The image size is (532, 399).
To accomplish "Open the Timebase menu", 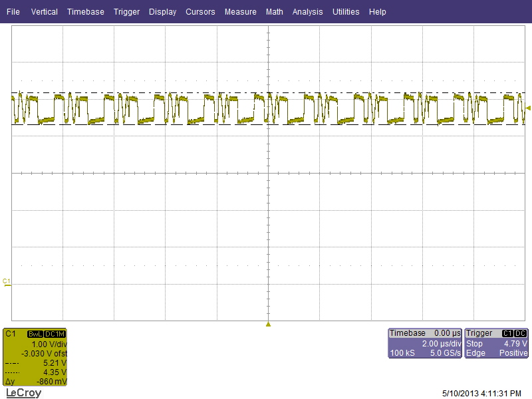I will pyautogui.click(x=86, y=12).
